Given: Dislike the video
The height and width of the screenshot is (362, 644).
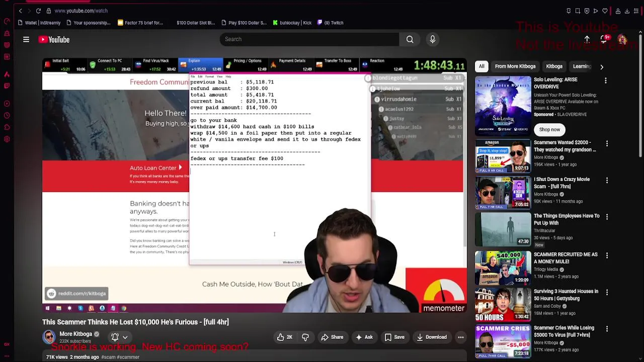Looking at the screenshot, I should click(x=305, y=337).
